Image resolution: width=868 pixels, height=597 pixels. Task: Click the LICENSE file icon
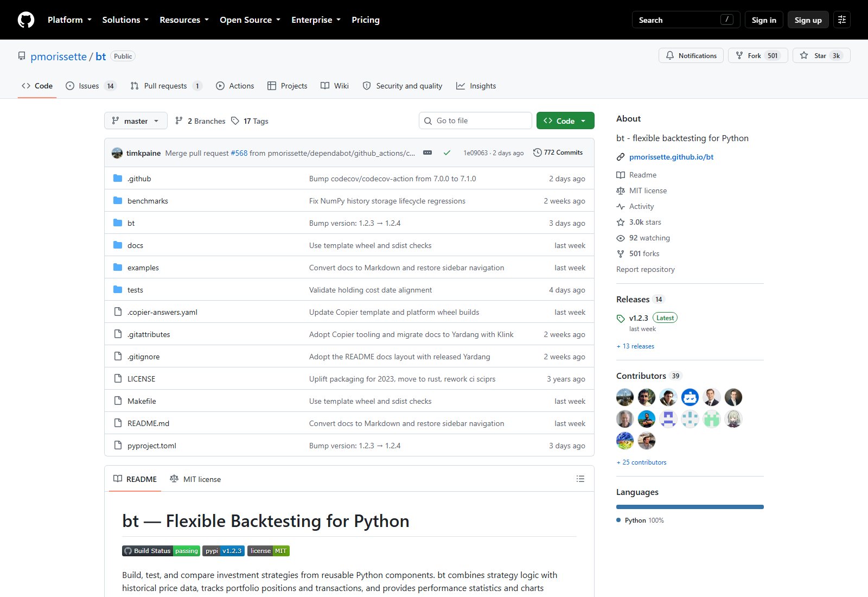point(118,379)
